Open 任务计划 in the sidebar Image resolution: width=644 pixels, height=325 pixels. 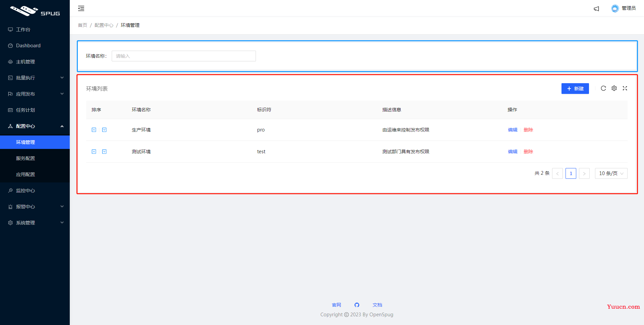point(35,110)
